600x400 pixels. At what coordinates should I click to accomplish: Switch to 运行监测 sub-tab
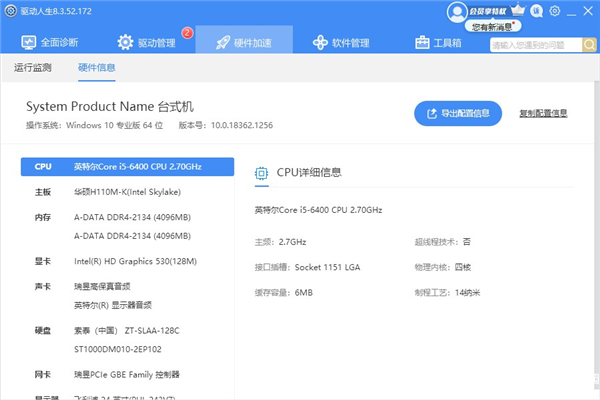[x=33, y=68]
